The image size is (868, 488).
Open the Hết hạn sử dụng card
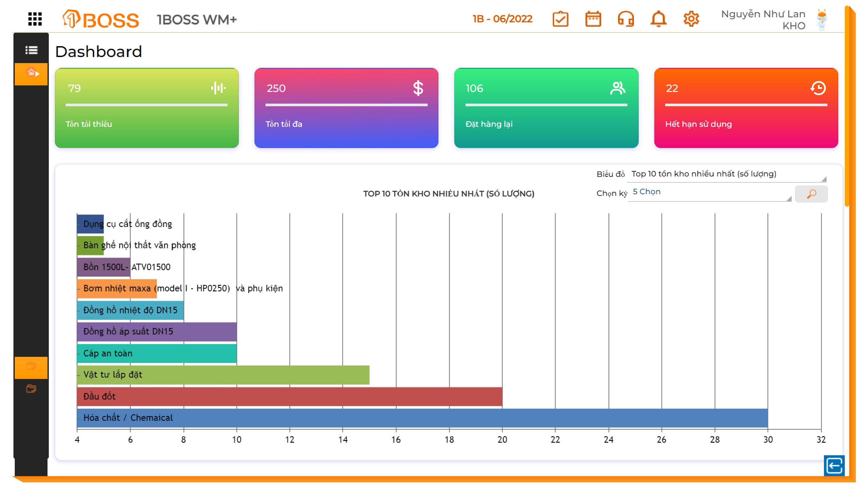click(746, 108)
